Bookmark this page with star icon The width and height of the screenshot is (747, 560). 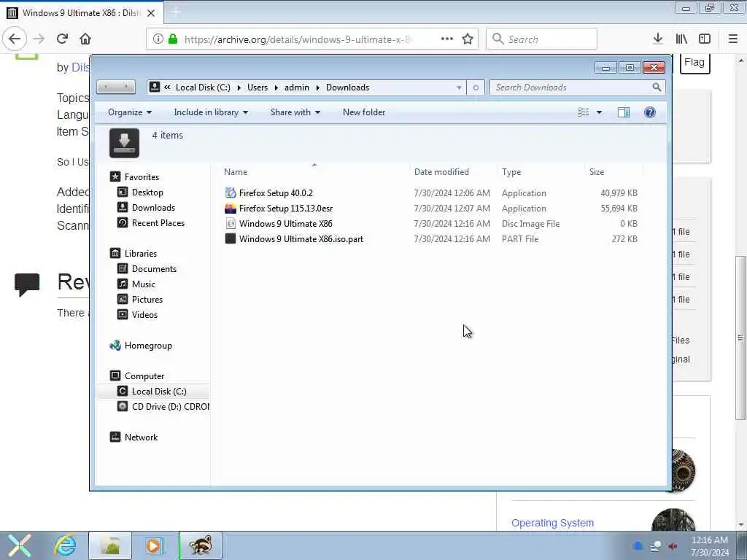click(x=468, y=39)
